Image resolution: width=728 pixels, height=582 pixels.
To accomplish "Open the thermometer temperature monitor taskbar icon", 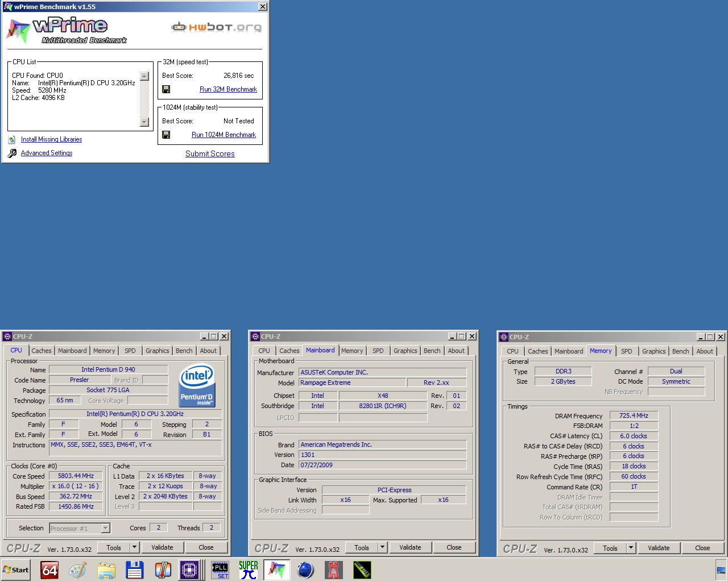I will tap(163, 570).
